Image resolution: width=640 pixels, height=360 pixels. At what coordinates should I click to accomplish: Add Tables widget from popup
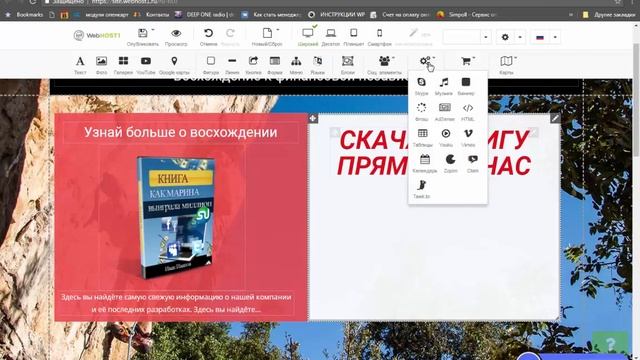click(x=422, y=138)
